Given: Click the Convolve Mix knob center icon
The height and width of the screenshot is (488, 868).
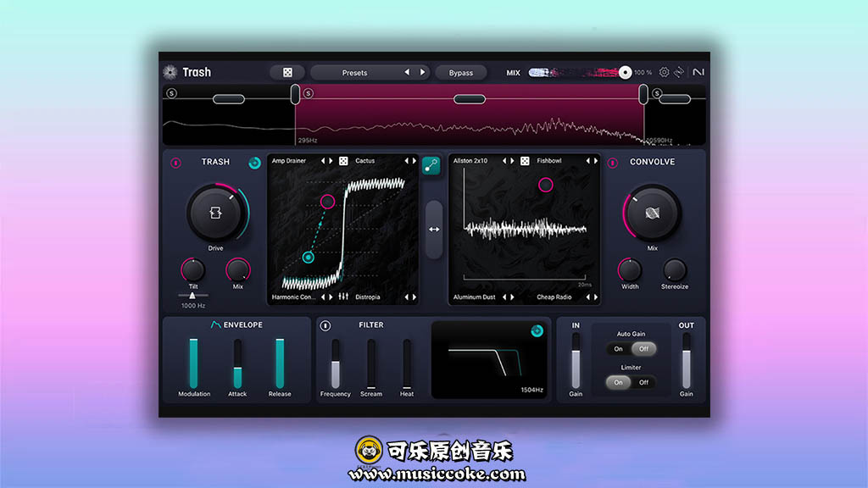Looking at the screenshot, I should pos(652,213).
